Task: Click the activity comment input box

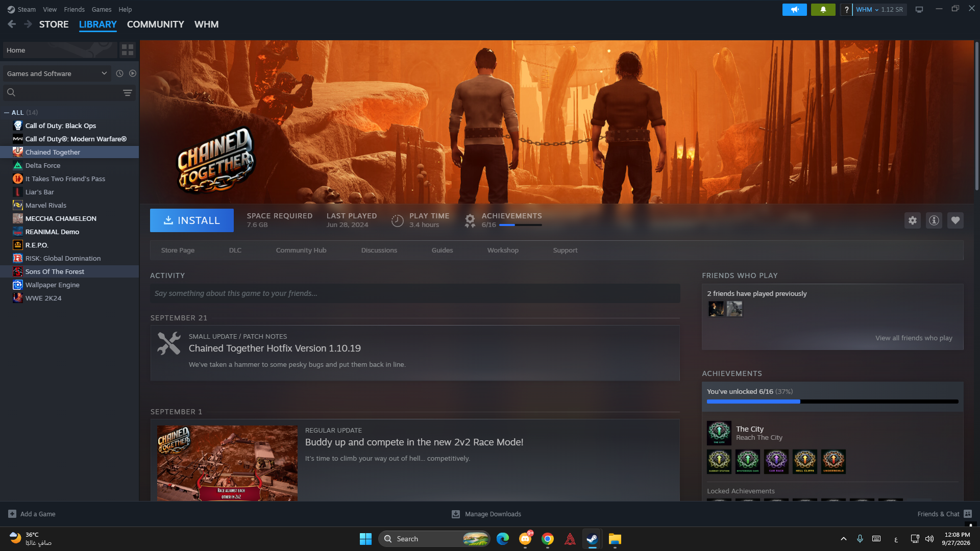Action: pos(415,293)
